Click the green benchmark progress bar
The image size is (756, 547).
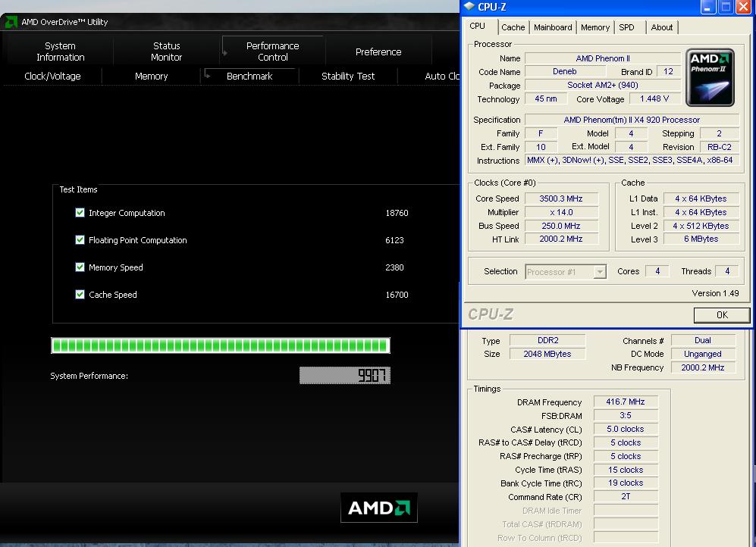(221, 345)
